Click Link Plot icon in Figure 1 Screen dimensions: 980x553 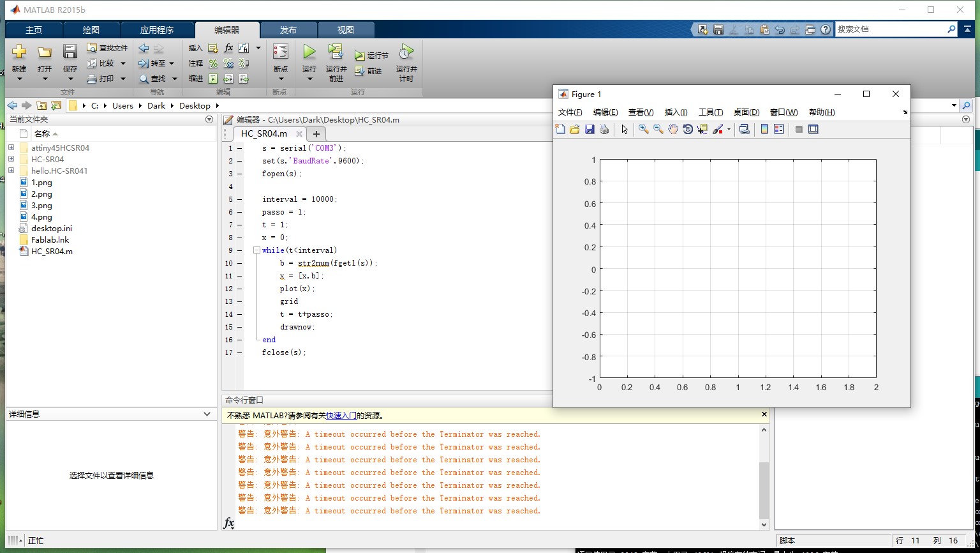click(744, 129)
